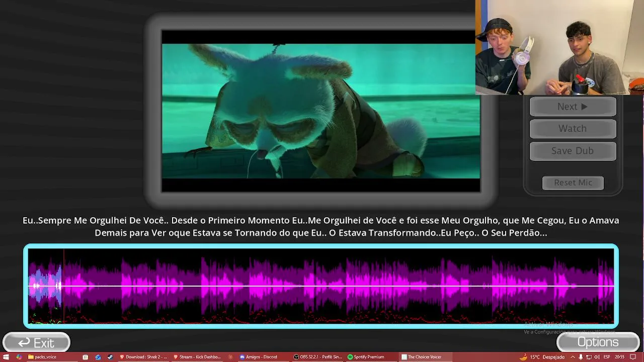Screen dimensions: 644x362
Task: Open the Windows Start menu
Action: (6, 357)
